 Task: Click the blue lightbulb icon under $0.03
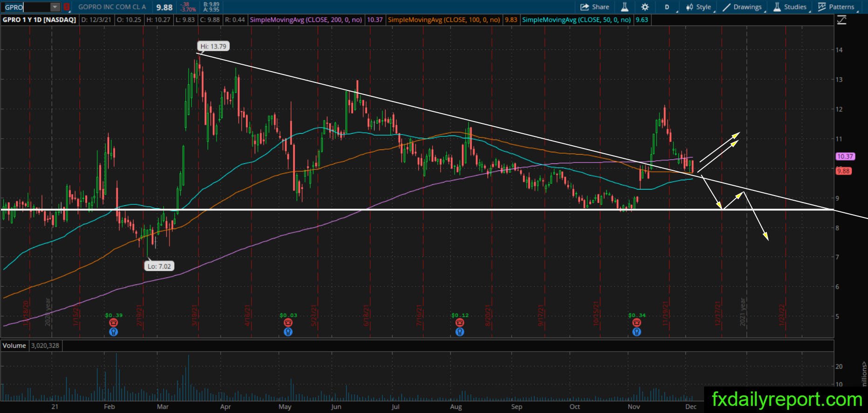tap(288, 332)
